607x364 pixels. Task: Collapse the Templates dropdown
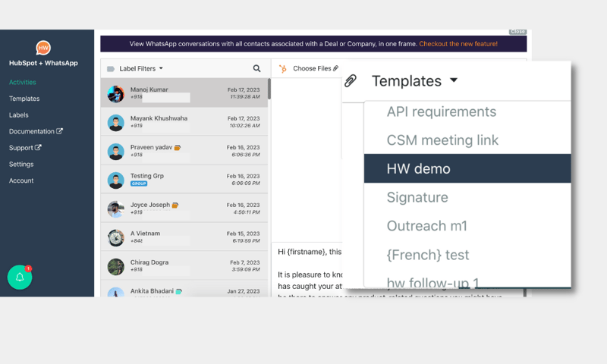tap(414, 81)
